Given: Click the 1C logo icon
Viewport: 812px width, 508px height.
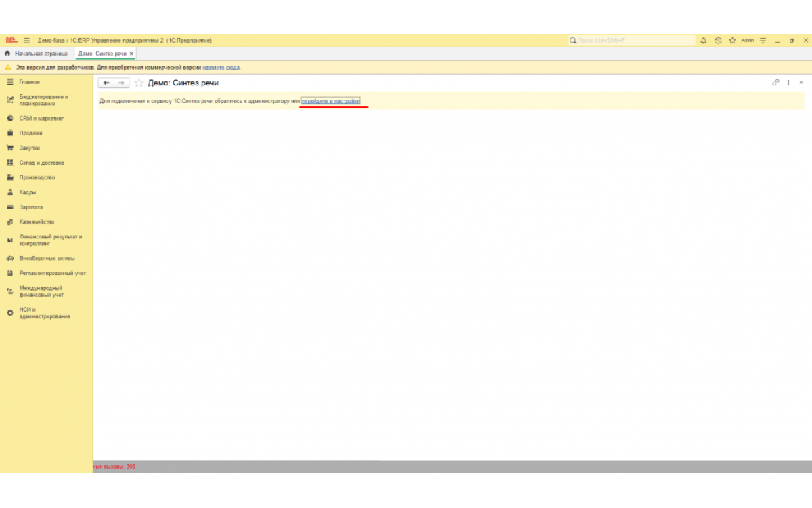Looking at the screenshot, I should tap(11, 41).
